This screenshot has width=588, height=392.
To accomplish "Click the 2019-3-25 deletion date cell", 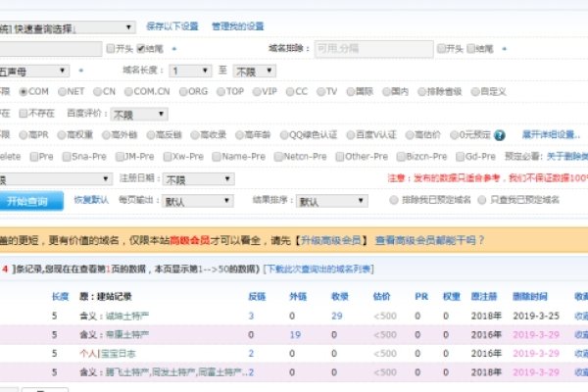I will 536,316.
